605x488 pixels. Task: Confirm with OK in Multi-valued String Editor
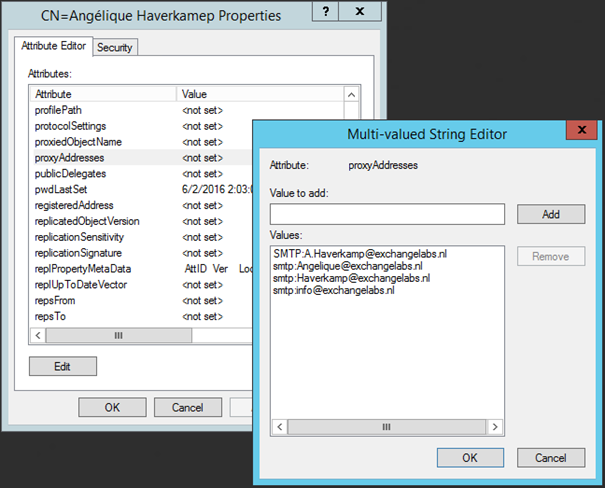point(470,457)
